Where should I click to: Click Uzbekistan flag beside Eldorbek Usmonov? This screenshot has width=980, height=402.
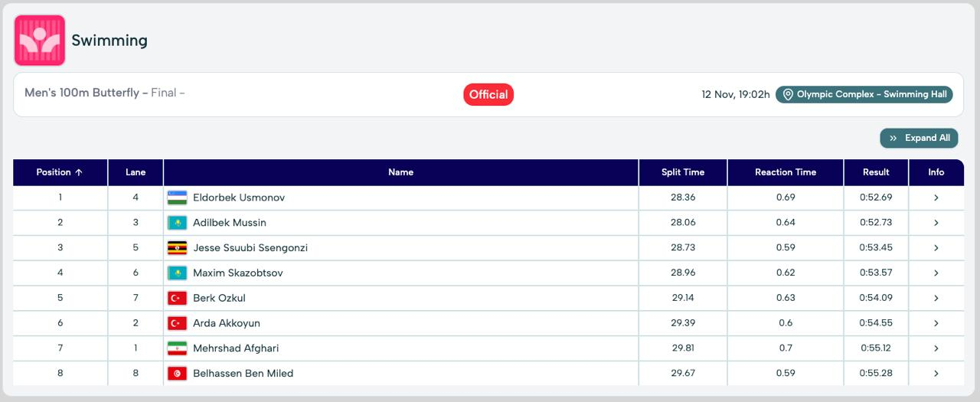pos(177,198)
